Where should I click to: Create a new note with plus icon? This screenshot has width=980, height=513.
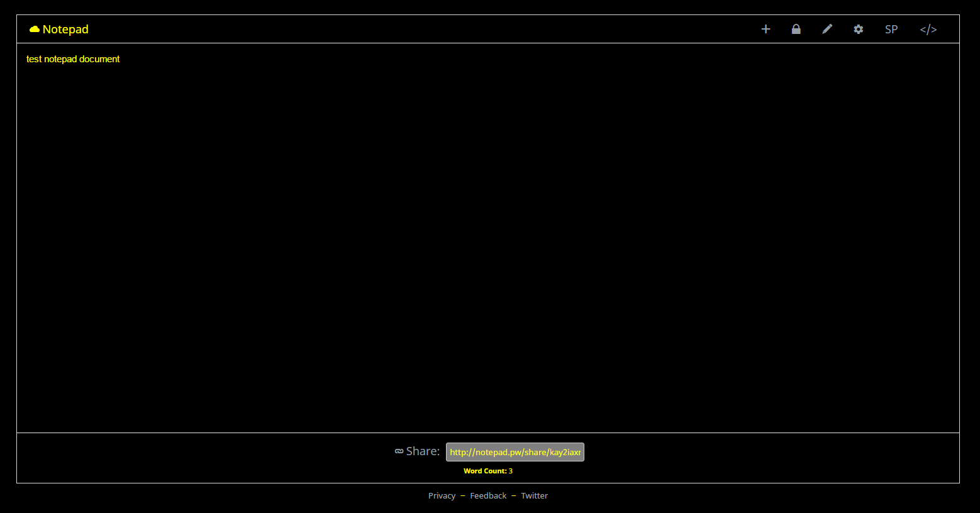766,29
